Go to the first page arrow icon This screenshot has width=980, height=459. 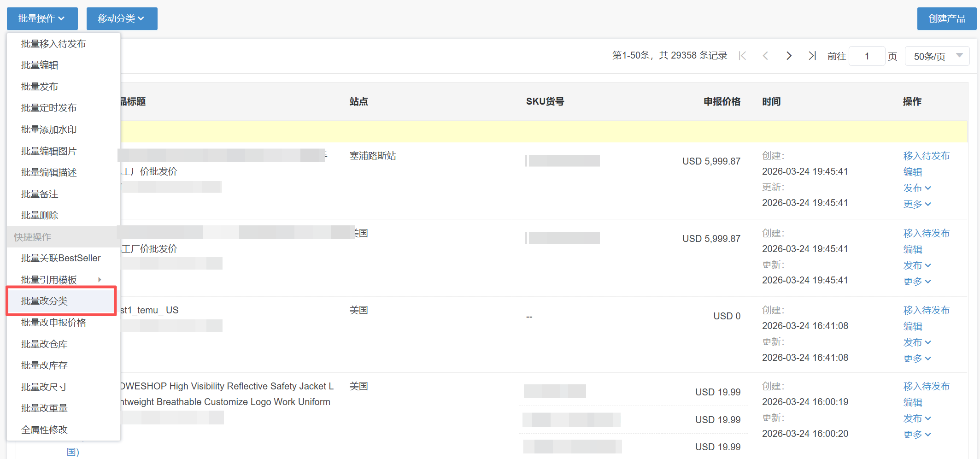point(742,56)
